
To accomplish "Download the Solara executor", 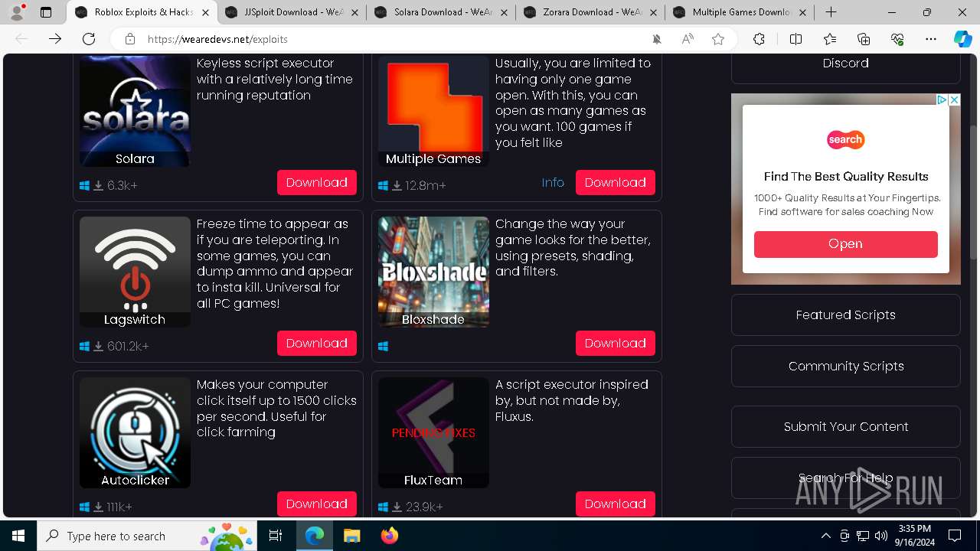I will click(x=317, y=183).
